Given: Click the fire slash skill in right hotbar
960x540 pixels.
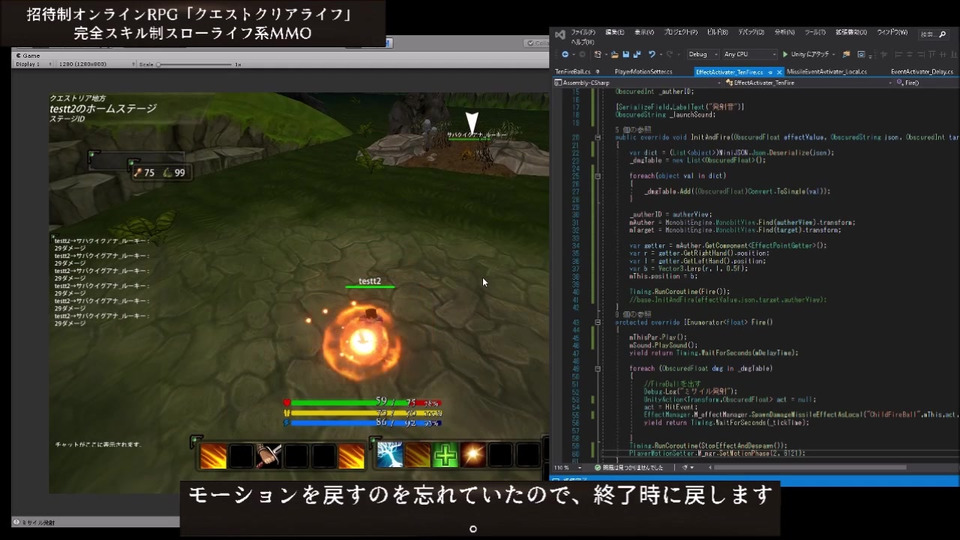Looking at the screenshot, I should click(x=417, y=456).
